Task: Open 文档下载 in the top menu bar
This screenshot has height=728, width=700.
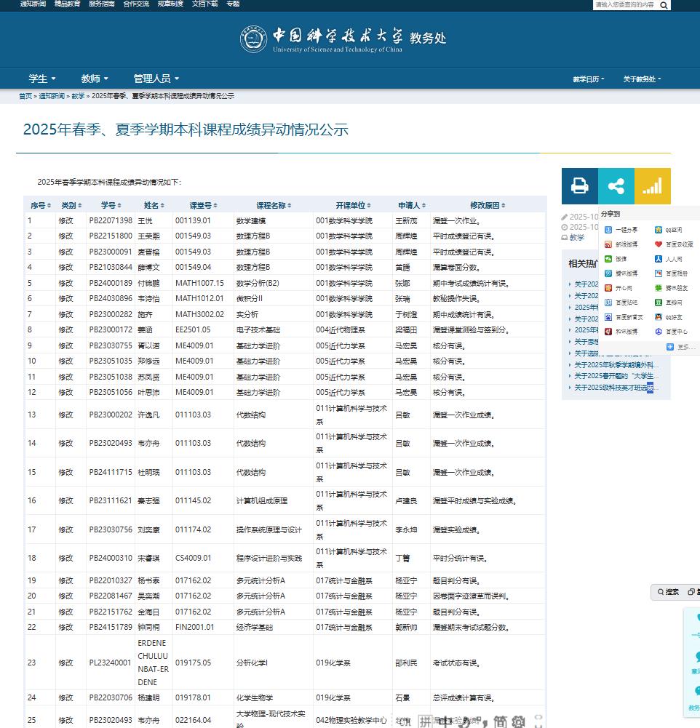Action: 204,4
